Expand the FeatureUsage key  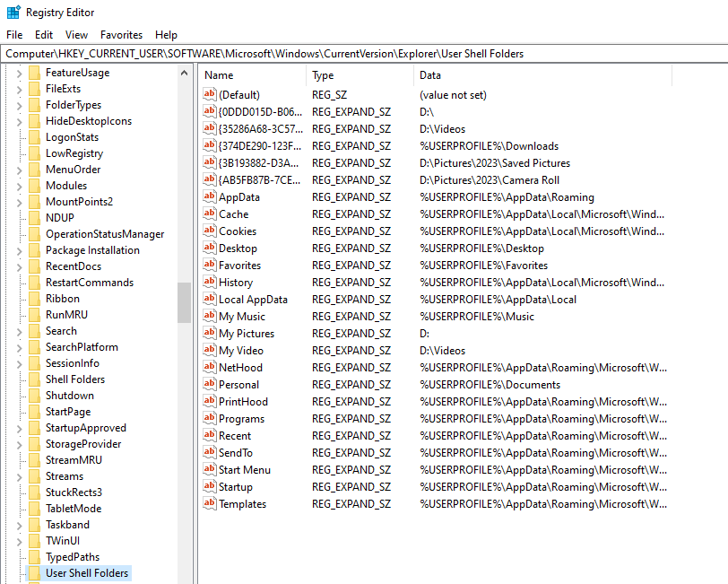[19, 74]
